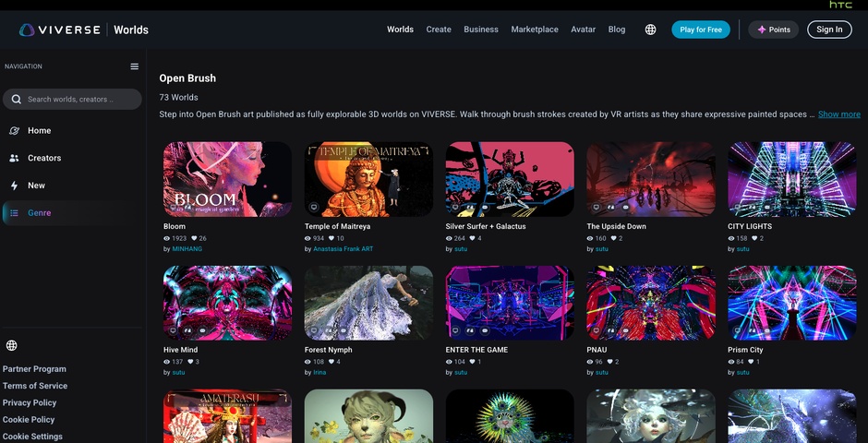
Task: Open the Business menu item
Action: tap(481, 30)
